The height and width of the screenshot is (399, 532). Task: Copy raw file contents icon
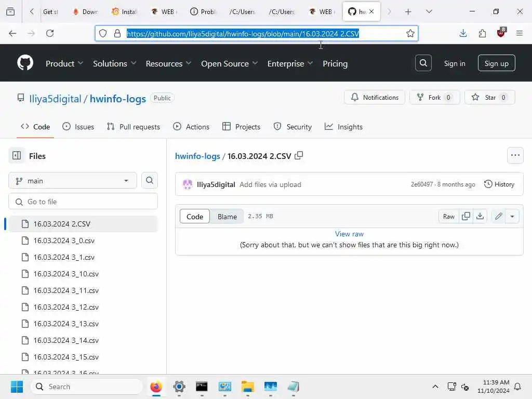point(466,216)
